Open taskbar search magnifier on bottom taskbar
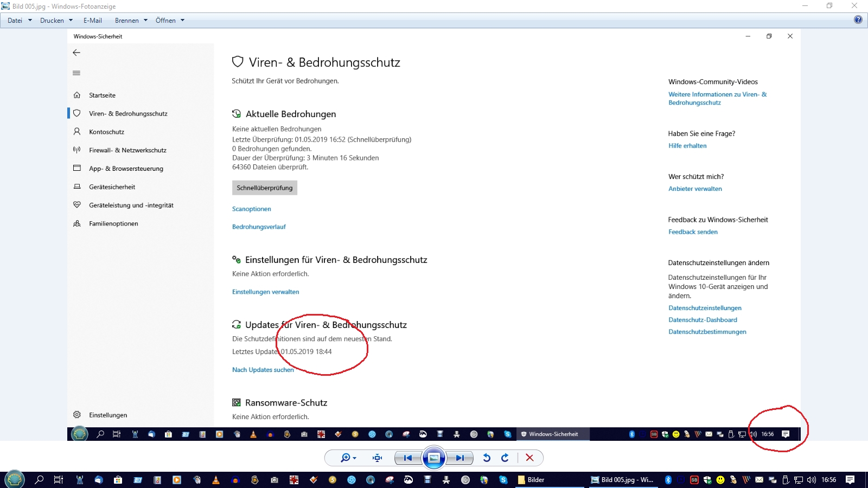This screenshot has width=868, height=488. click(x=39, y=480)
